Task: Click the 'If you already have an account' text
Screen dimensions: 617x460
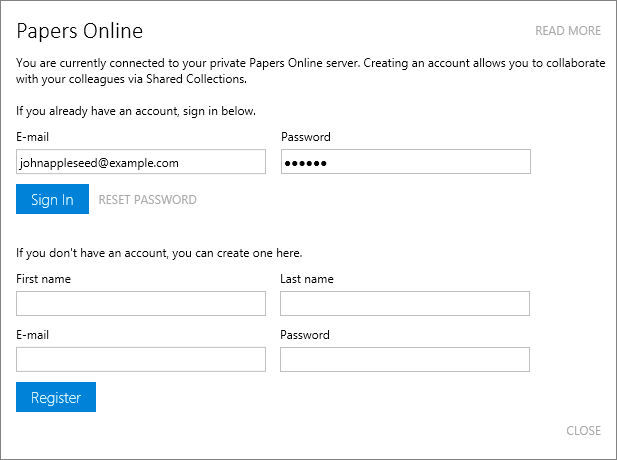Action: (x=136, y=111)
